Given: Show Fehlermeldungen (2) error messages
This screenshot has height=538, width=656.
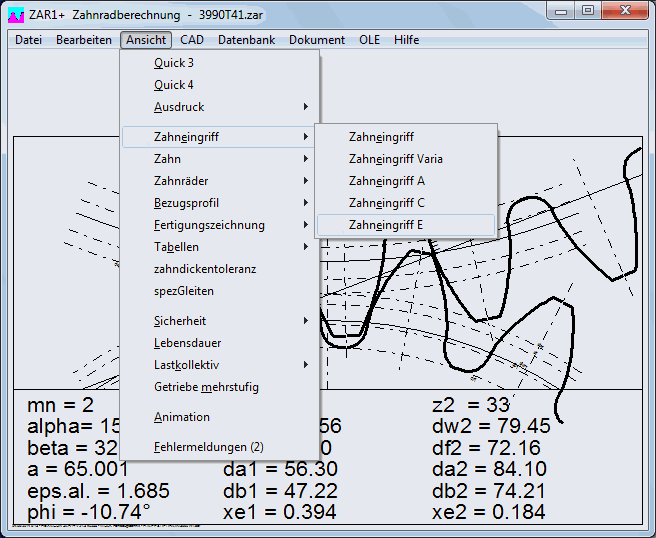Looking at the screenshot, I should (208, 447).
